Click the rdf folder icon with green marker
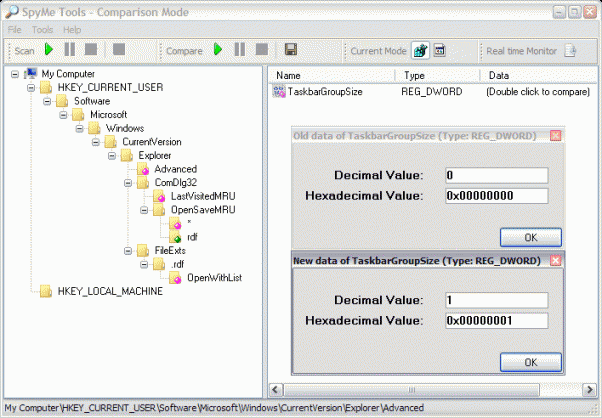 (175, 237)
